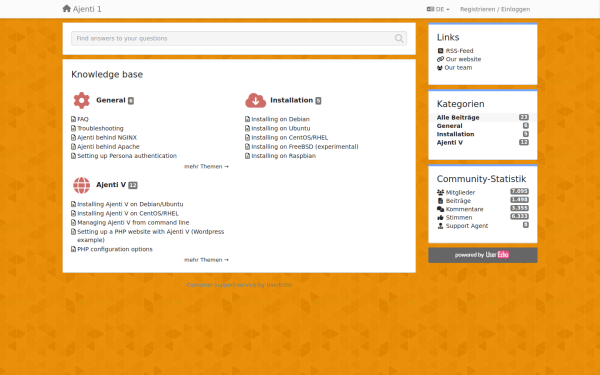Click the language flag icon beside DE
Viewport: 600px width, 375px height.
click(430, 9)
